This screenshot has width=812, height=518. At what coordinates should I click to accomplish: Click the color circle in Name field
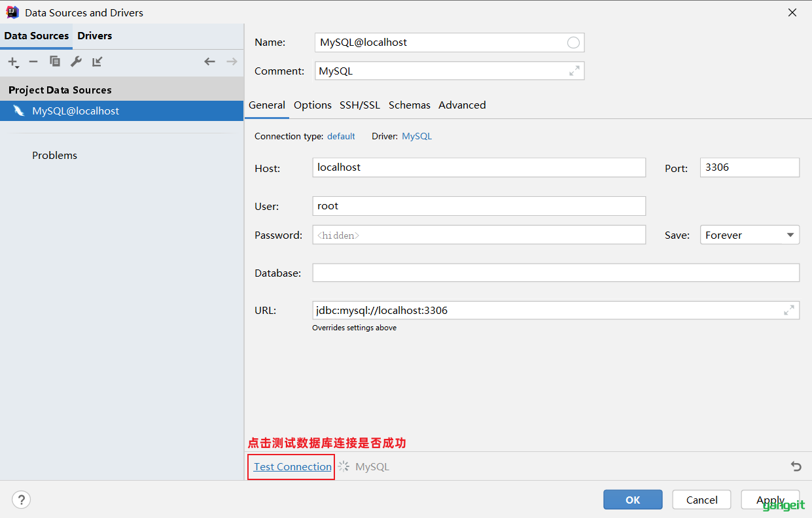pyautogui.click(x=573, y=43)
